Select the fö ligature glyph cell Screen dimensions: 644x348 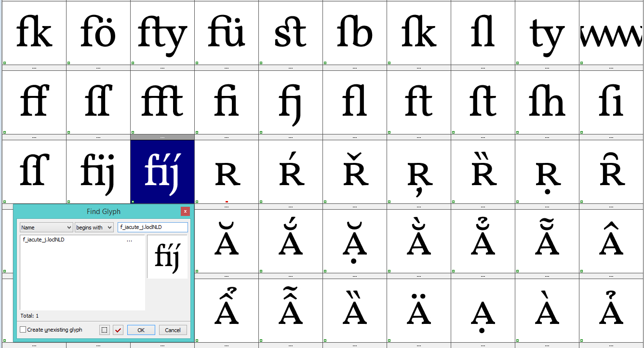coord(98,34)
